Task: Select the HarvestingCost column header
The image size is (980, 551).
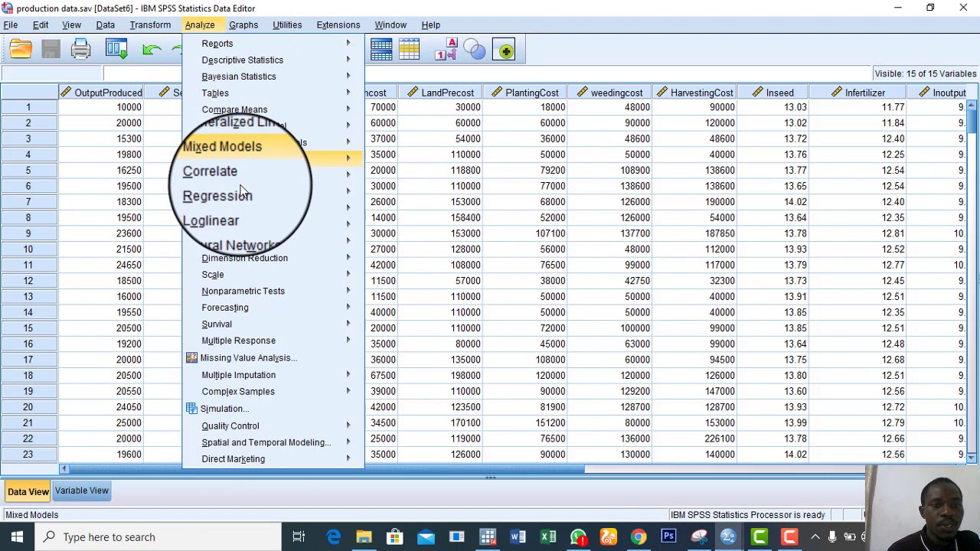Action: click(x=695, y=93)
